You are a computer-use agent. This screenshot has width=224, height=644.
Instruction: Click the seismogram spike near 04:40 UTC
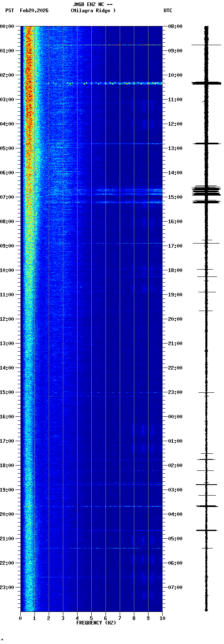(207, 530)
